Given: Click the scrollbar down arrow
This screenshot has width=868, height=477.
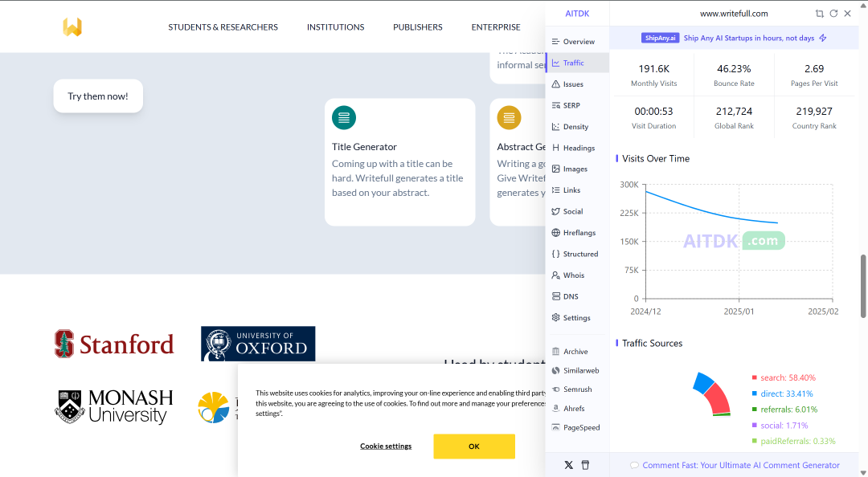Looking at the screenshot, I should click(x=863, y=472).
